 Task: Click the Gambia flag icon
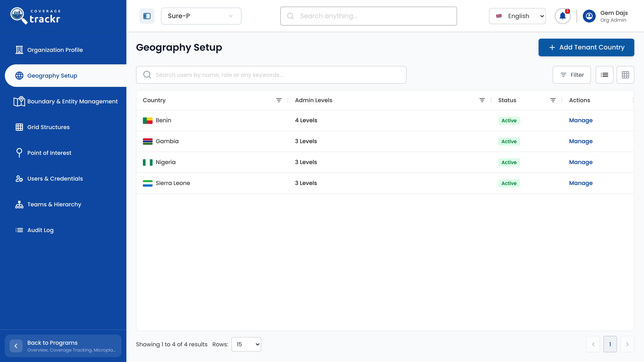pos(148,141)
